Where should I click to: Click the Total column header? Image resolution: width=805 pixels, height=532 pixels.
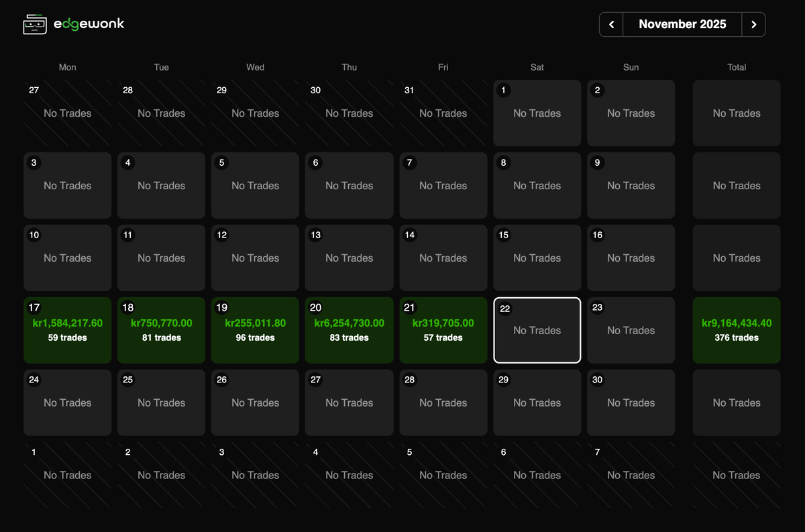pos(737,67)
